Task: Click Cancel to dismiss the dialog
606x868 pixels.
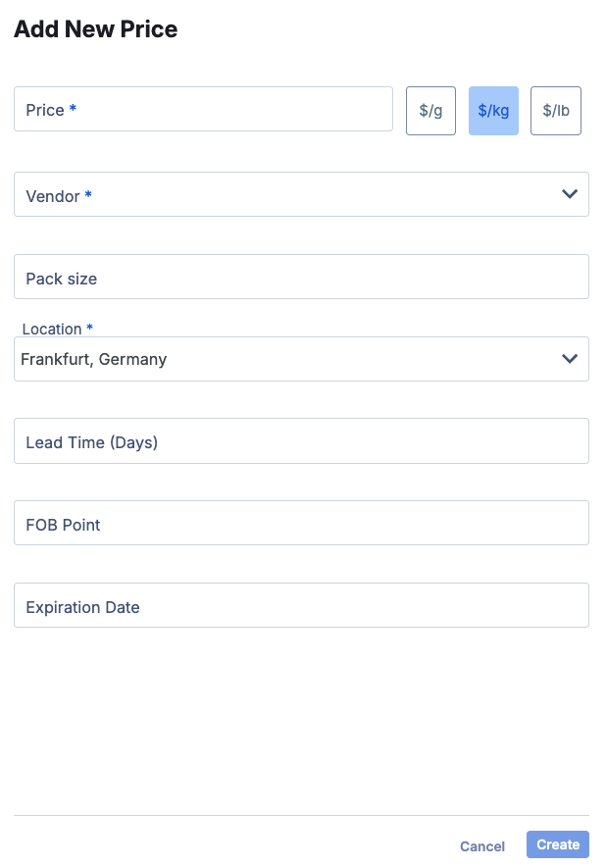Action: click(481, 844)
